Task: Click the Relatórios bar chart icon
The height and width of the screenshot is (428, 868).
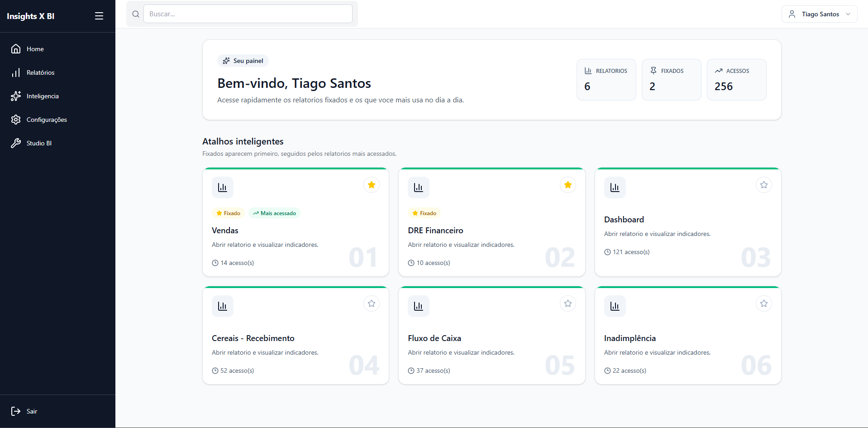Action: point(16,72)
